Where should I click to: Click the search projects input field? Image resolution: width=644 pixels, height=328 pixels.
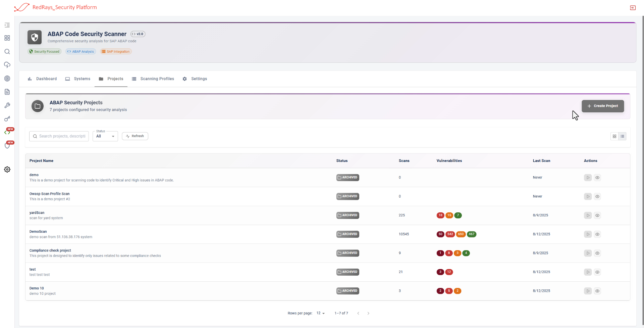59,136
